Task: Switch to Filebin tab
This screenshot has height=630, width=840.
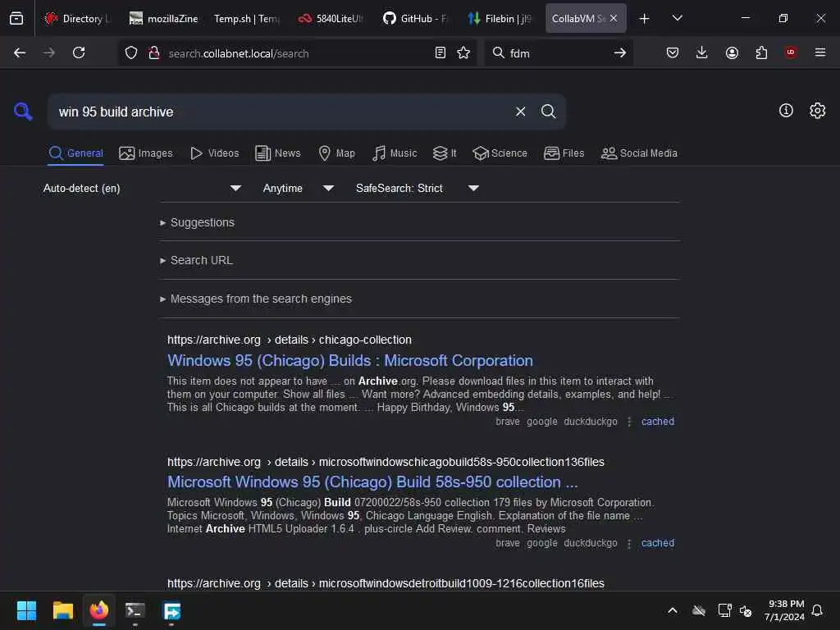Action: [x=500, y=18]
